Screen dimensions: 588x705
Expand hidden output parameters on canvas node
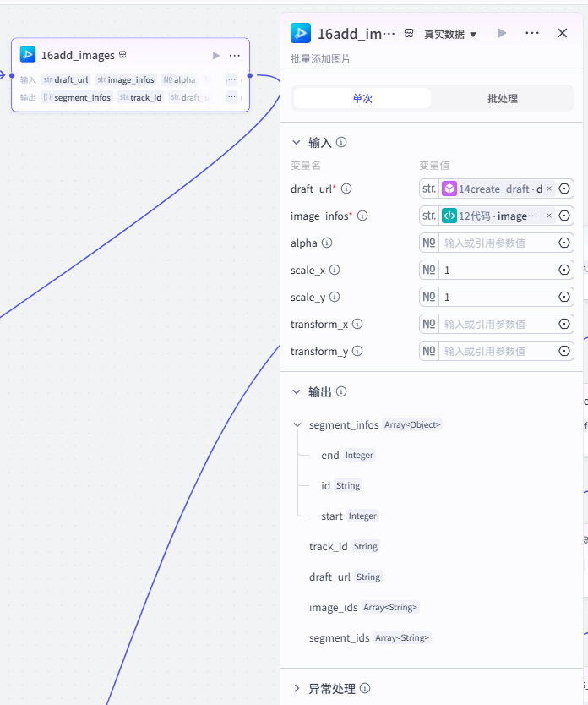[x=231, y=97]
